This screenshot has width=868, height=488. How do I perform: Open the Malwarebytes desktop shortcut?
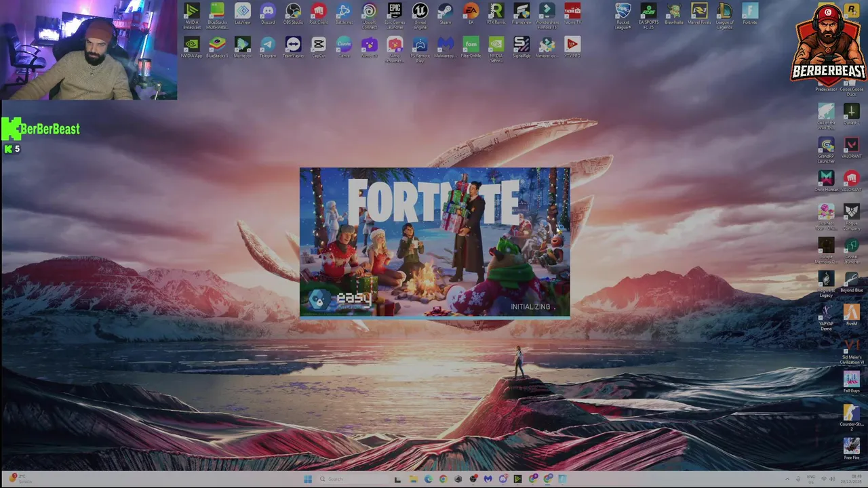tap(446, 47)
